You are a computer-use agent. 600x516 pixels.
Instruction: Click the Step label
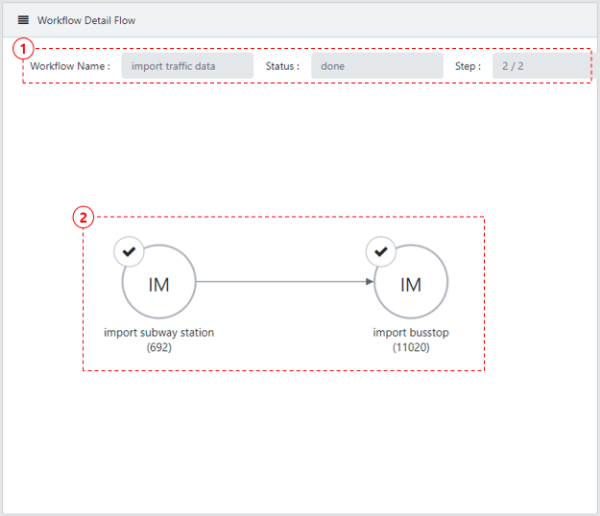pos(467,66)
